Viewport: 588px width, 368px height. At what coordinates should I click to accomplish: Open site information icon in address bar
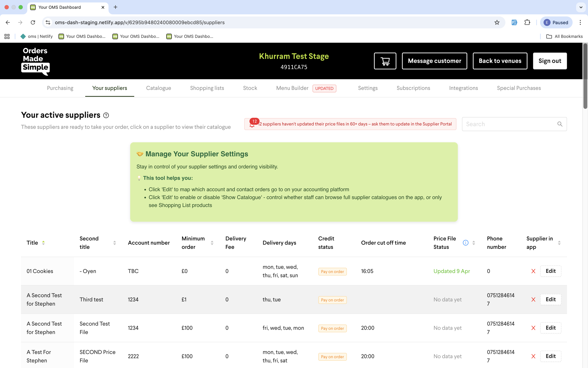click(48, 22)
